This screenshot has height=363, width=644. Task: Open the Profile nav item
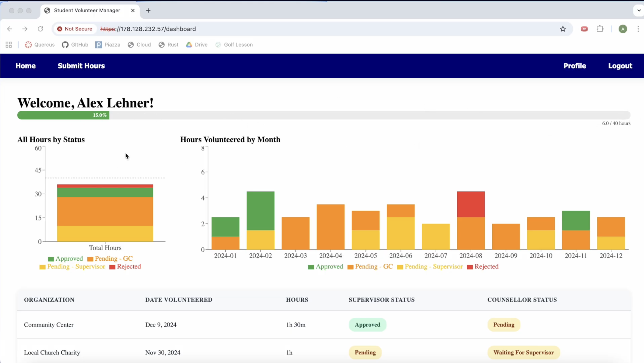(574, 66)
